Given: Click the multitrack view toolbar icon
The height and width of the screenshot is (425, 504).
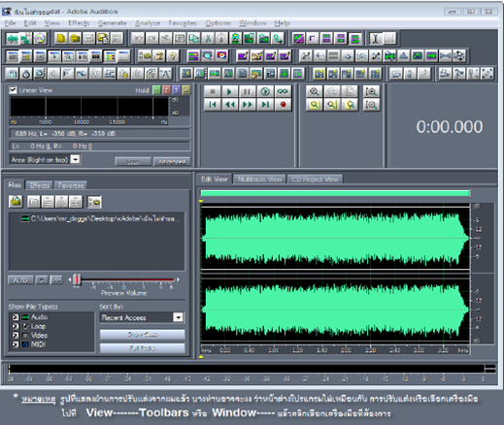Looking at the screenshot, I should click(x=26, y=39).
